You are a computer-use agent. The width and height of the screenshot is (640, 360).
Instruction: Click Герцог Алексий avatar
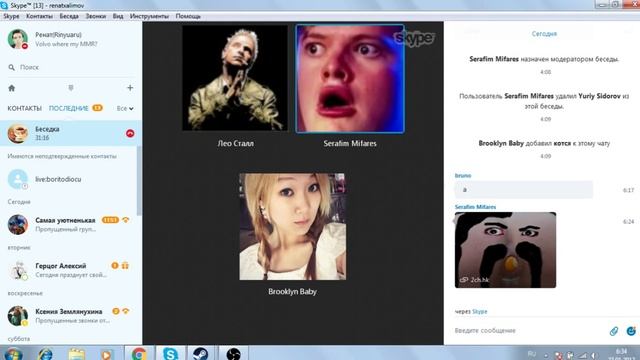(x=18, y=270)
